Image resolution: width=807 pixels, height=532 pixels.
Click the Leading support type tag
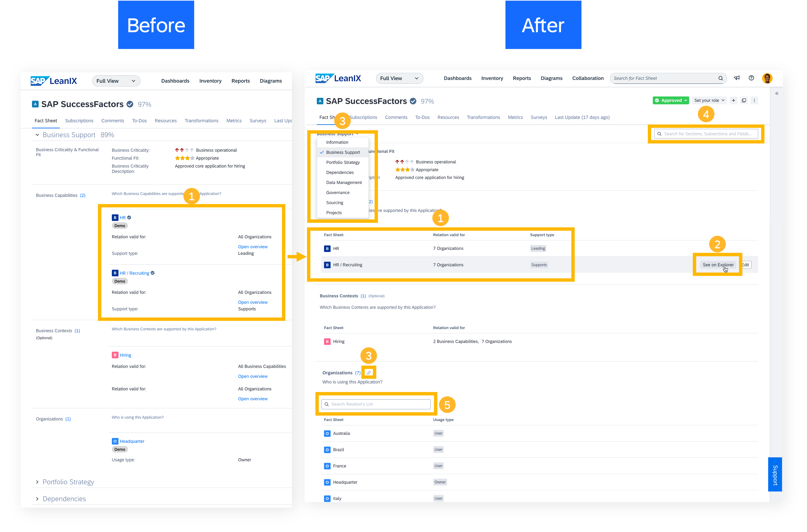coord(538,248)
